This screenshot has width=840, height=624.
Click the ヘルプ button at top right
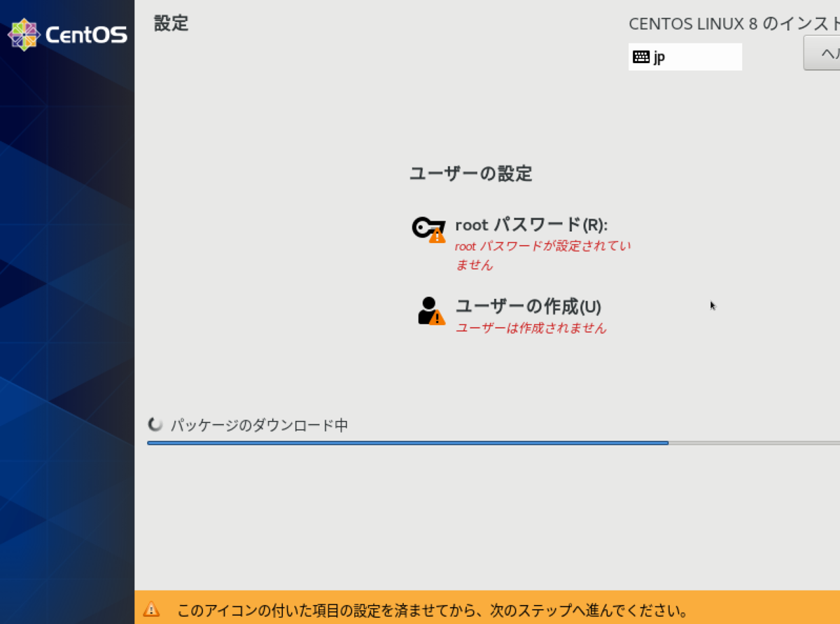826,53
